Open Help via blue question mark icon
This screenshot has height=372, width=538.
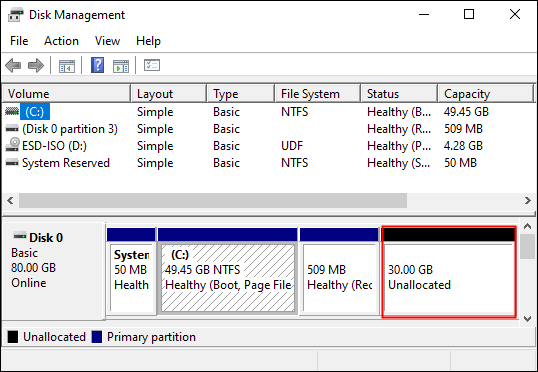click(x=97, y=65)
